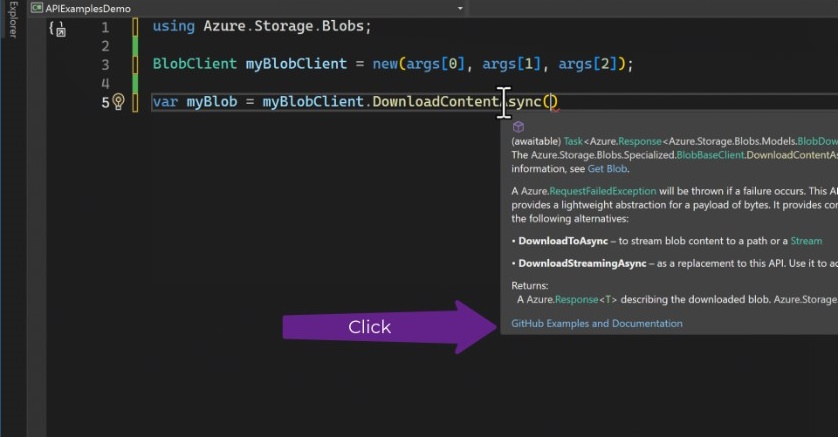Click the 'new' keyword on line 3
The image size is (838, 437).
385,64
